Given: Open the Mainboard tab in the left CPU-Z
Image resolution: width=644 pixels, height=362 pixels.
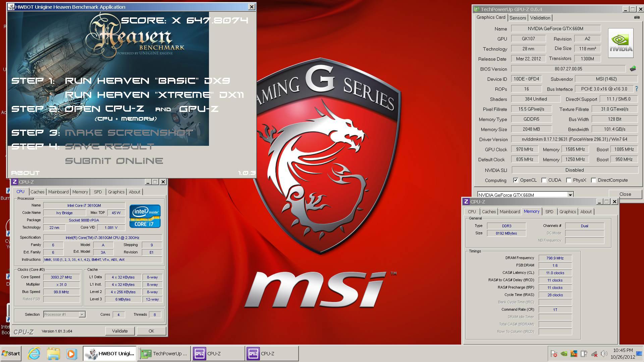Looking at the screenshot, I should pos(58,192).
